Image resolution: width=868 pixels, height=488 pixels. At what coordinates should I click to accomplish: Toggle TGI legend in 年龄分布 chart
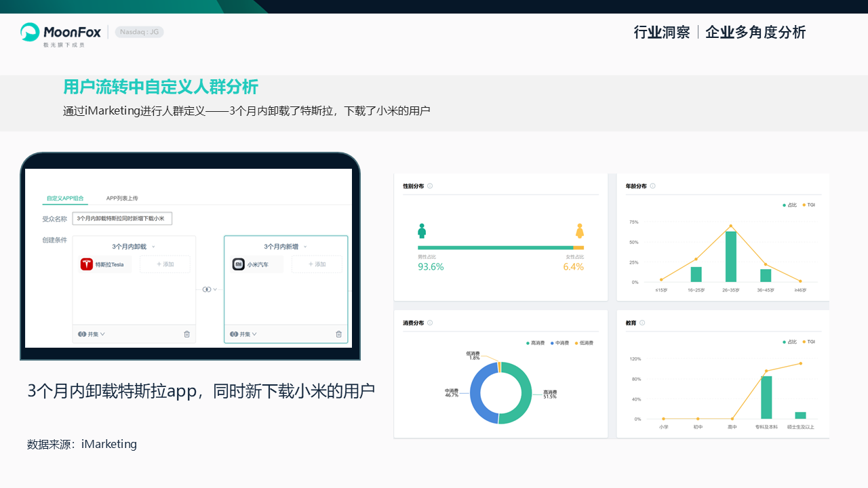[808, 205]
